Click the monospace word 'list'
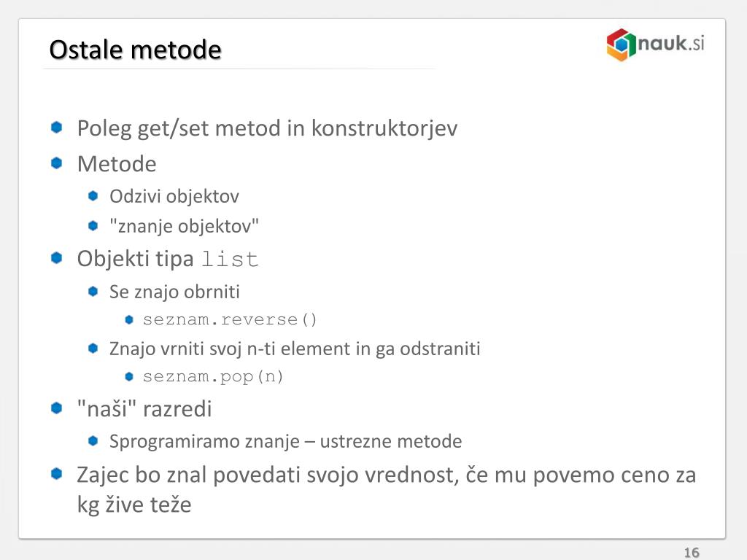This screenshot has width=747, height=560. click(x=230, y=259)
